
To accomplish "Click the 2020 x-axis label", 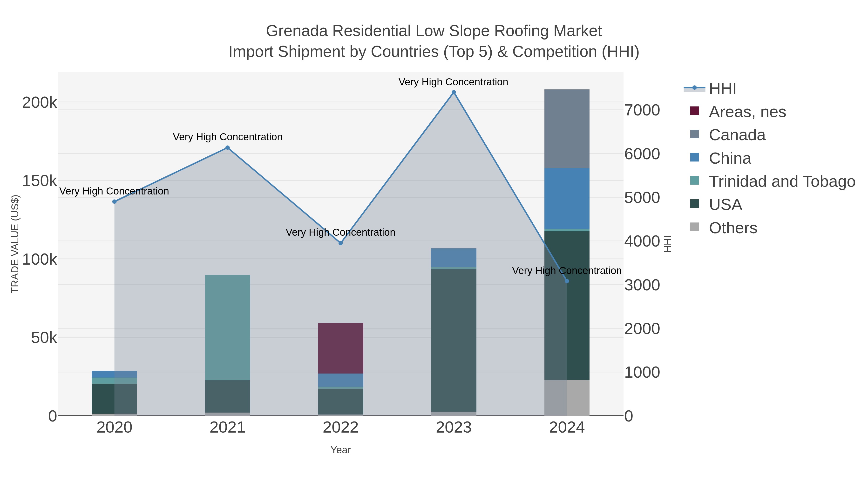I will [115, 428].
